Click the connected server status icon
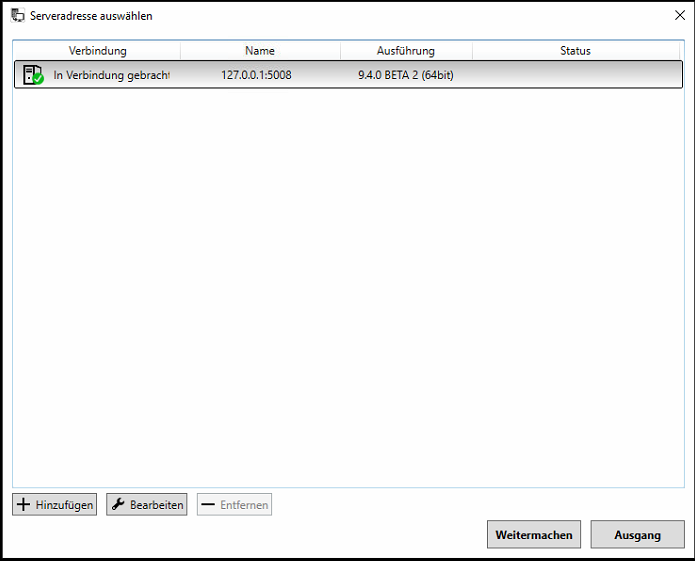Viewport: 695px width, 561px height. pos(33,75)
